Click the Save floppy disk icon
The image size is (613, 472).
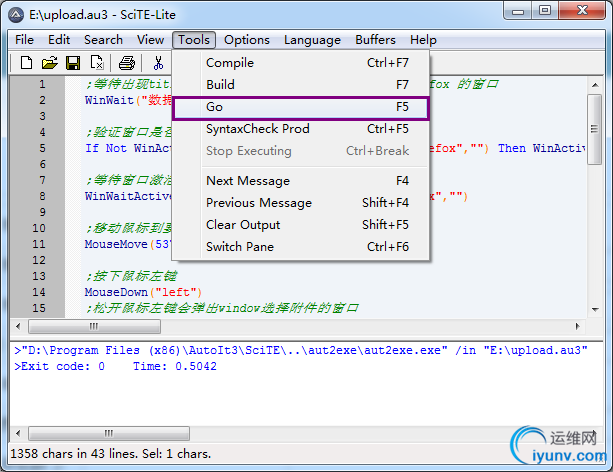[x=73, y=63]
